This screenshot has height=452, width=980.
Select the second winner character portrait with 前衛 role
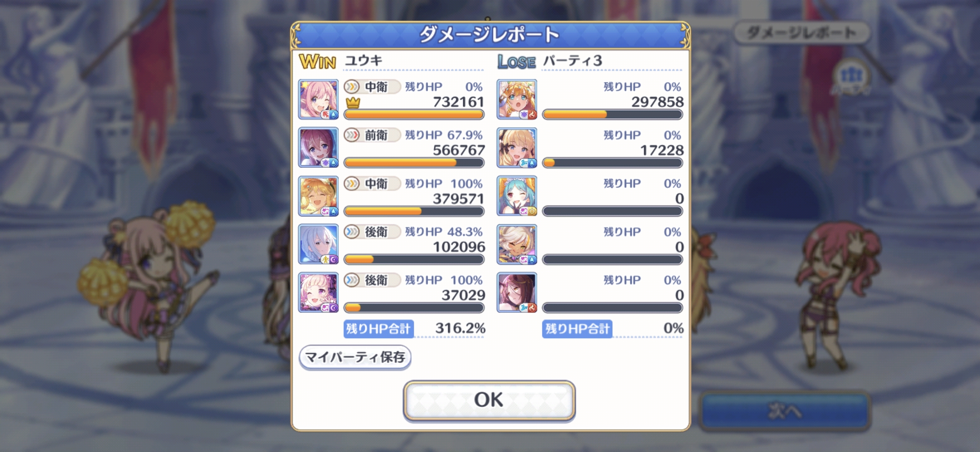[318, 148]
